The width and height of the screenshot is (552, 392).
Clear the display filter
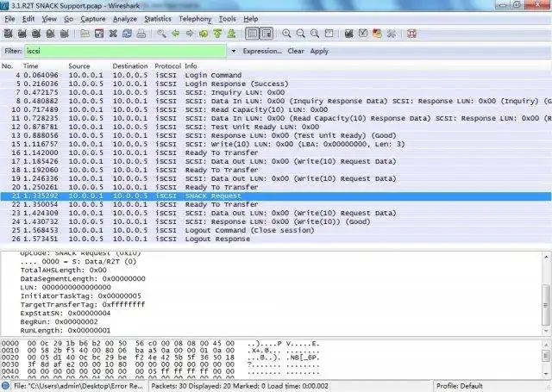coord(296,52)
